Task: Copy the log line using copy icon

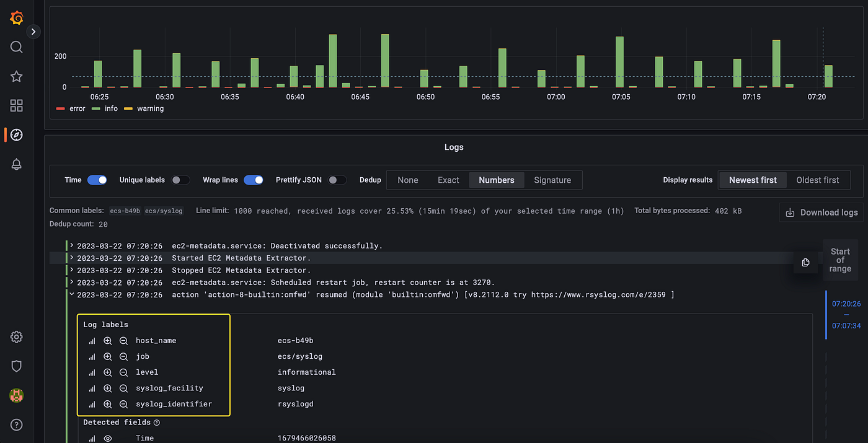Action: click(x=805, y=262)
